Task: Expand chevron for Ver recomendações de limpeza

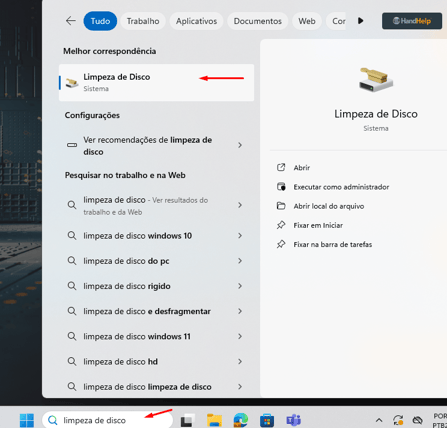Action: (240, 145)
